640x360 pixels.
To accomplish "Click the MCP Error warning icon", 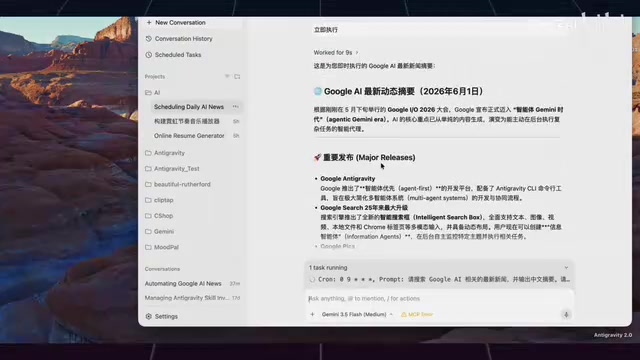I will pos(404,314).
